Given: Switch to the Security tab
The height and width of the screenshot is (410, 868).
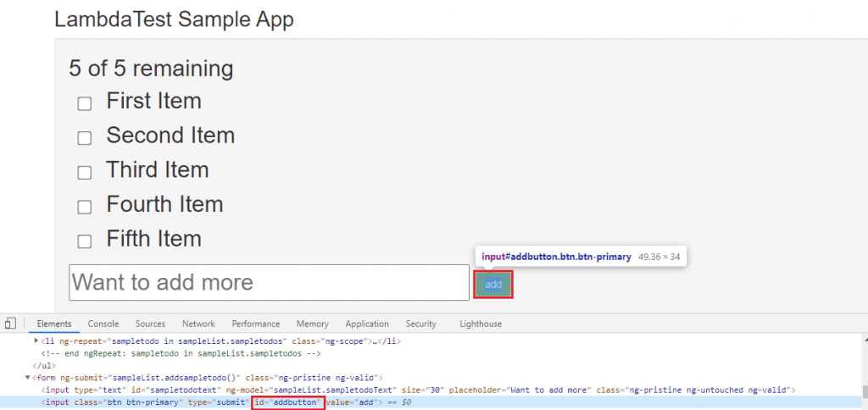Looking at the screenshot, I should point(420,324).
